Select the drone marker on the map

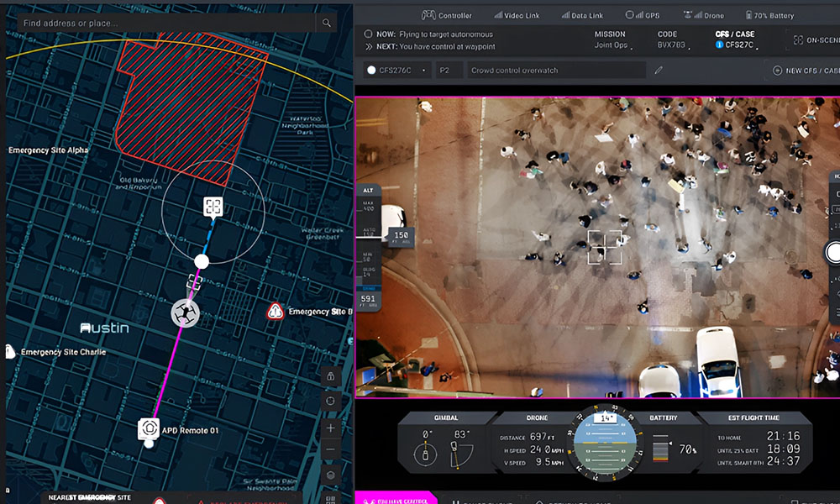click(185, 313)
